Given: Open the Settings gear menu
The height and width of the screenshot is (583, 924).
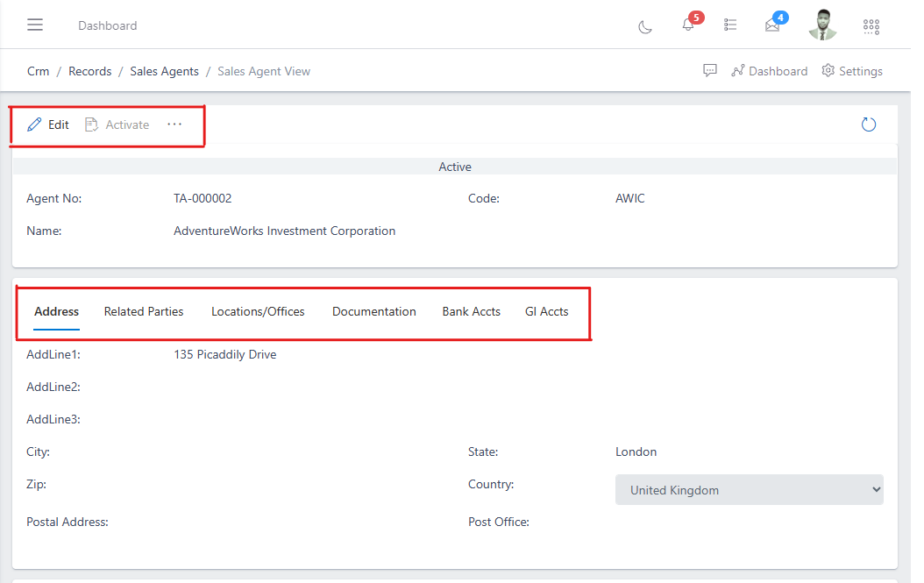Looking at the screenshot, I should [851, 71].
